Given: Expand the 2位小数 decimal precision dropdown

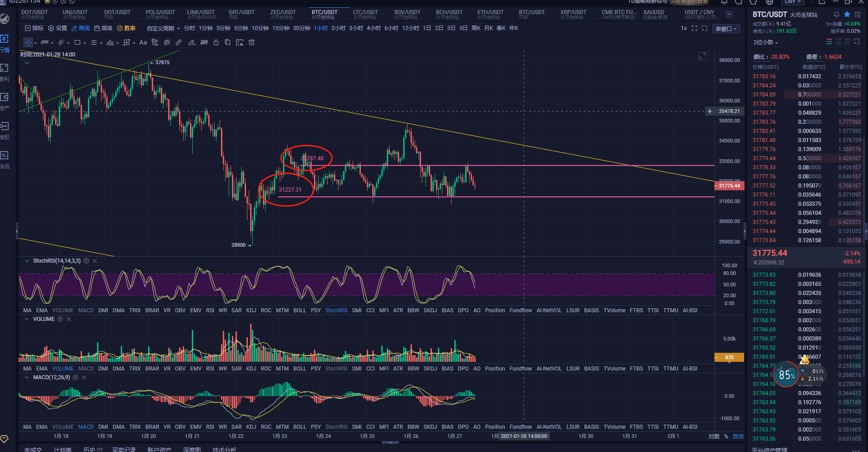Looking at the screenshot, I should click(x=765, y=42).
